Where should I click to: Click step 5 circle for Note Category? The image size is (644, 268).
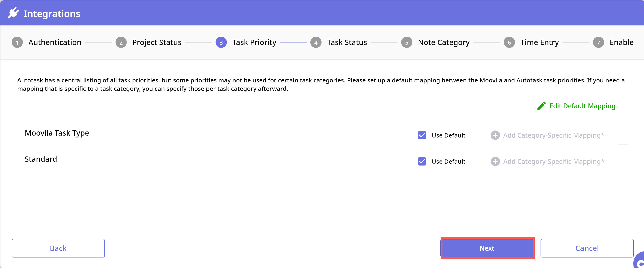(407, 42)
